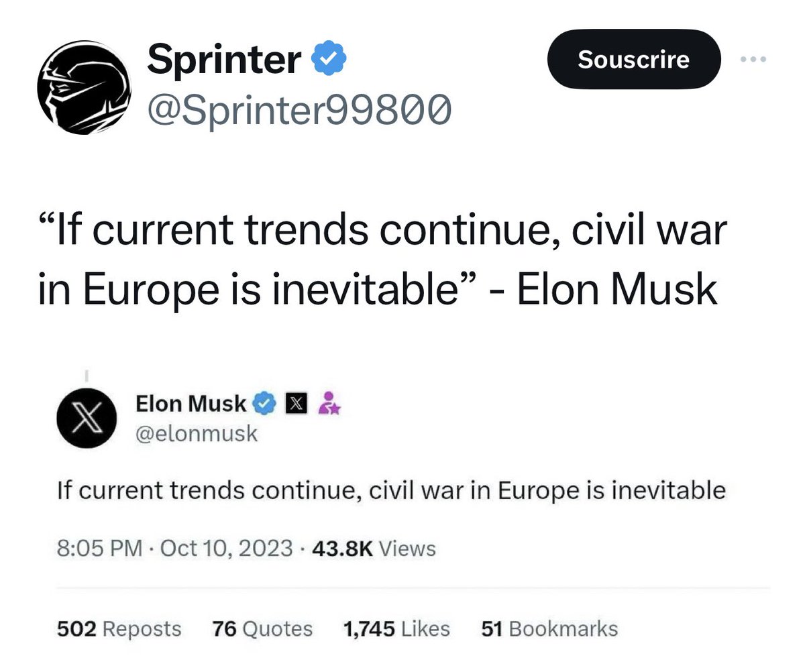
Task: Click the purple subscriber star icon
Action: pos(329,404)
